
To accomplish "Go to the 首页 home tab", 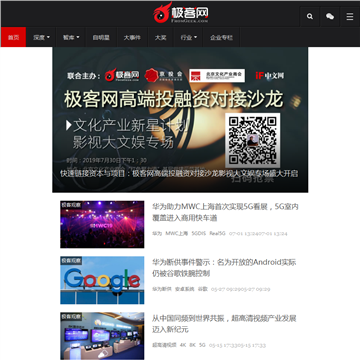I will [x=13, y=37].
